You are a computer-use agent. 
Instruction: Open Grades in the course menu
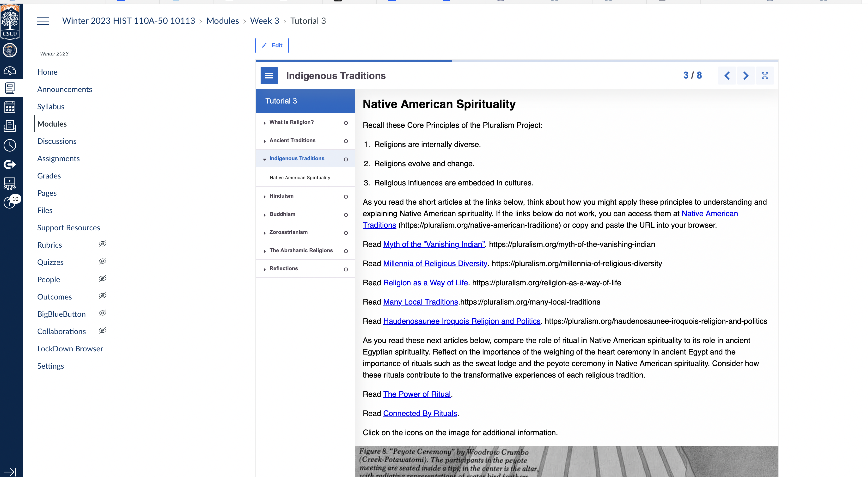(49, 176)
